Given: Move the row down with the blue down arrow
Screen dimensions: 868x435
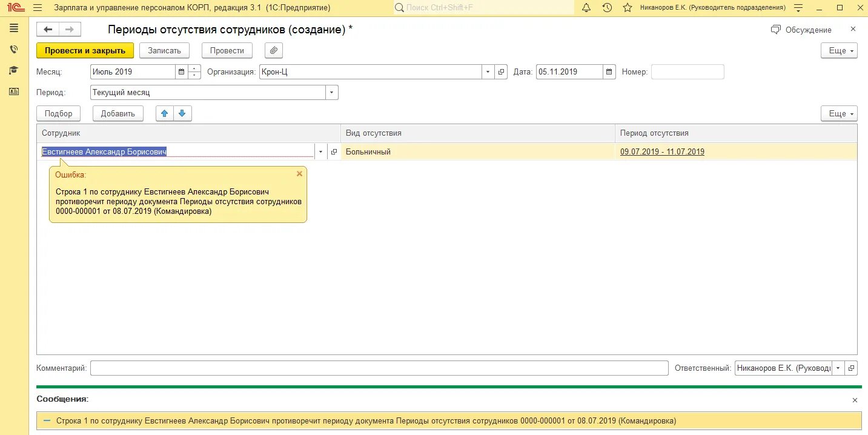Looking at the screenshot, I should click(183, 113).
